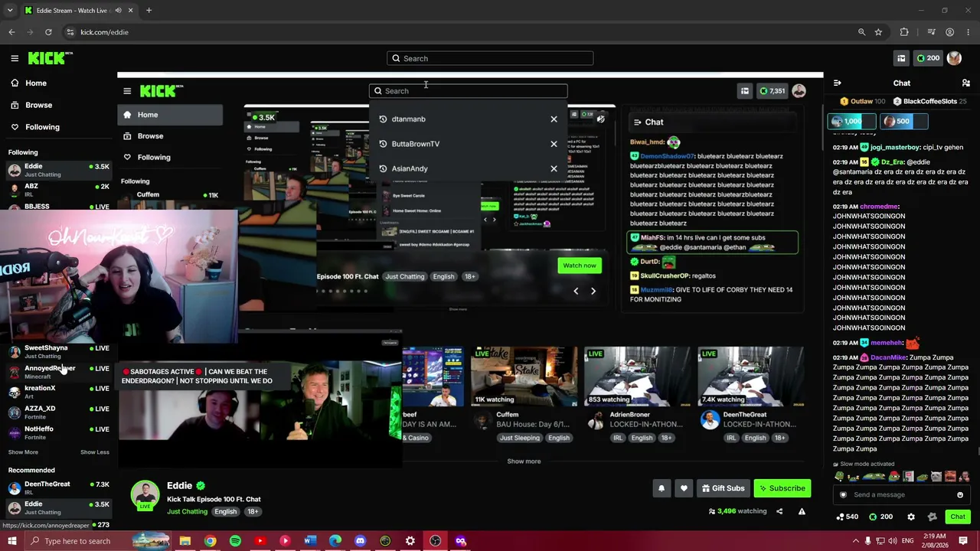Open chat settings gear icon
This screenshot has width=980, height=551.
911,517
